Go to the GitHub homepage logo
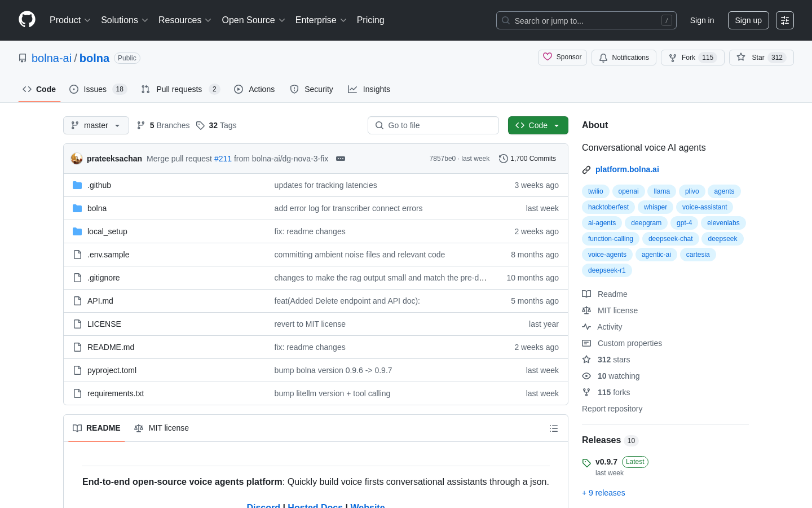 coord(27,20)
